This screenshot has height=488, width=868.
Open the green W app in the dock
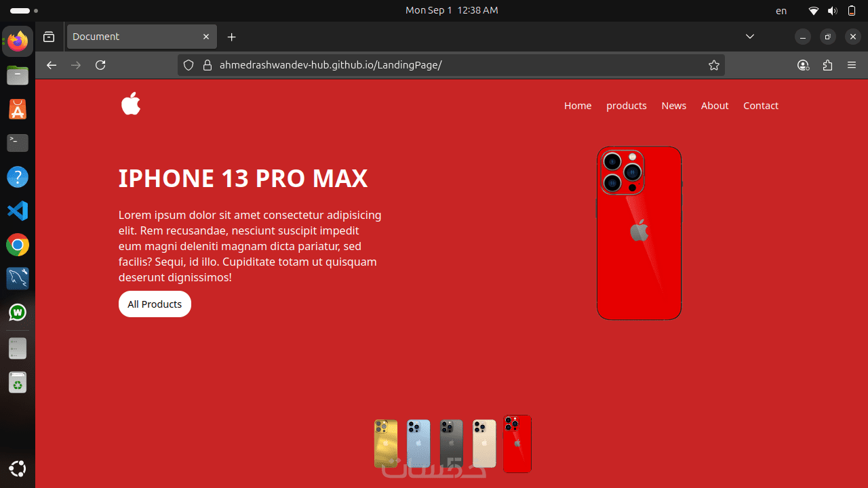click(18, 312)
